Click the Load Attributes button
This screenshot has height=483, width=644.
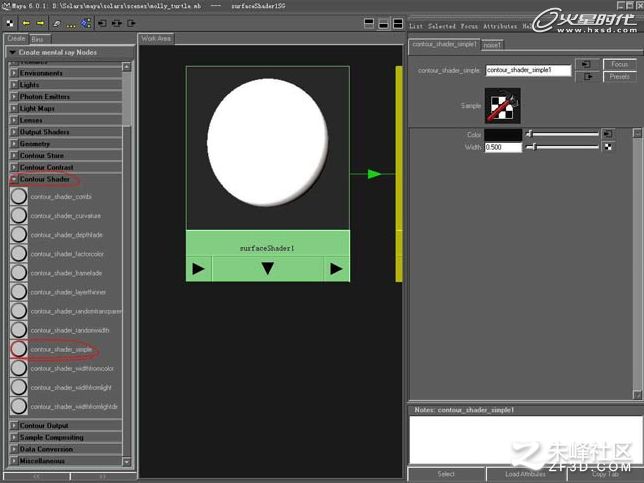526,474
